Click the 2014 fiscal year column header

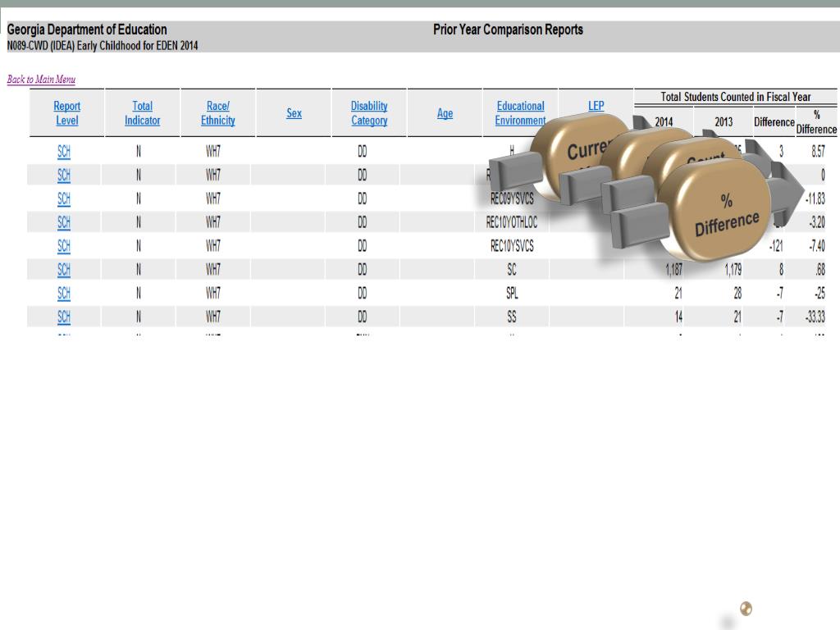coord(664,121)
